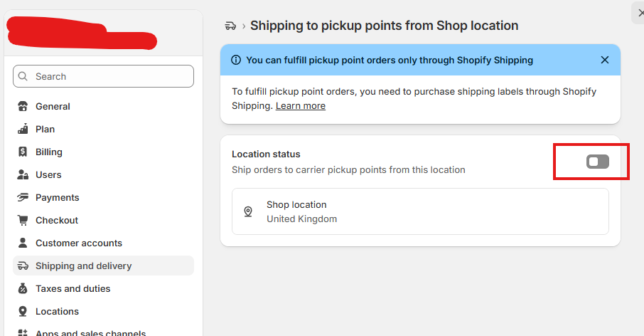Open the Learn more link
Viewport: 644px width, 336px height.
[301, 105]
